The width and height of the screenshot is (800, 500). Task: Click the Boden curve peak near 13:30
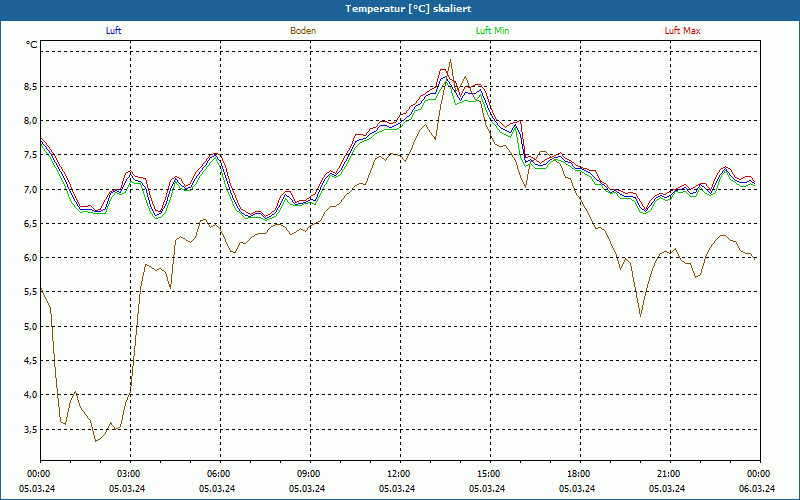tap(450, 60)
